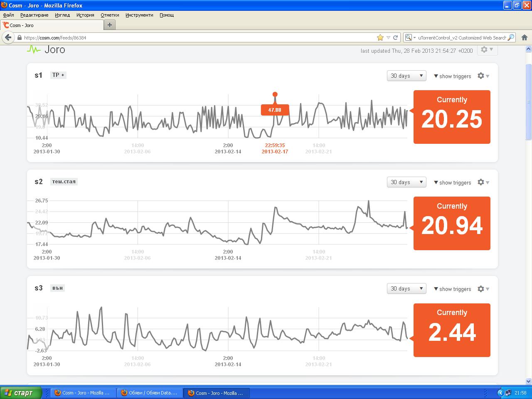Click the 10.73 axis label on s3 graph
The image size is (532, 399).
42,318
